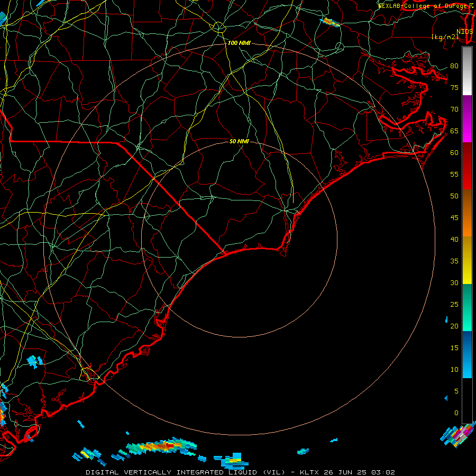Click the scale value 70

coord(454,109)
